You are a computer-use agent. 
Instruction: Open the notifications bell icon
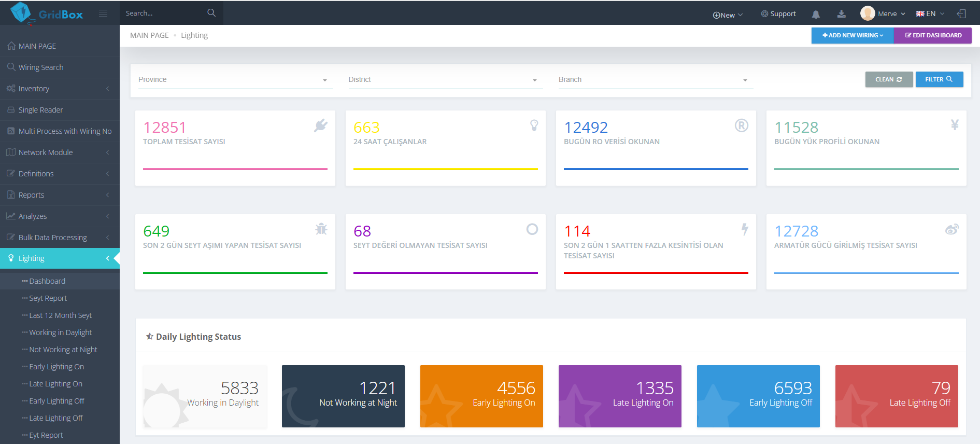coord(816,14)
